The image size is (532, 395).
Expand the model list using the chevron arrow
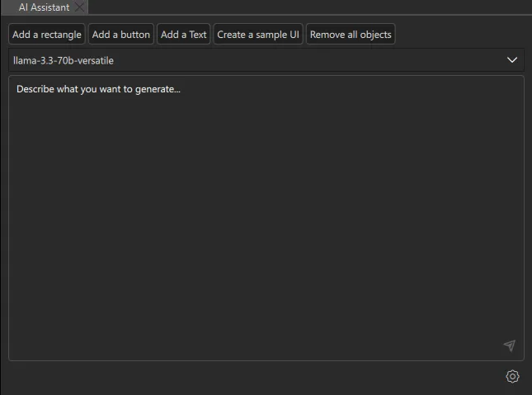(x=512, y=60)
